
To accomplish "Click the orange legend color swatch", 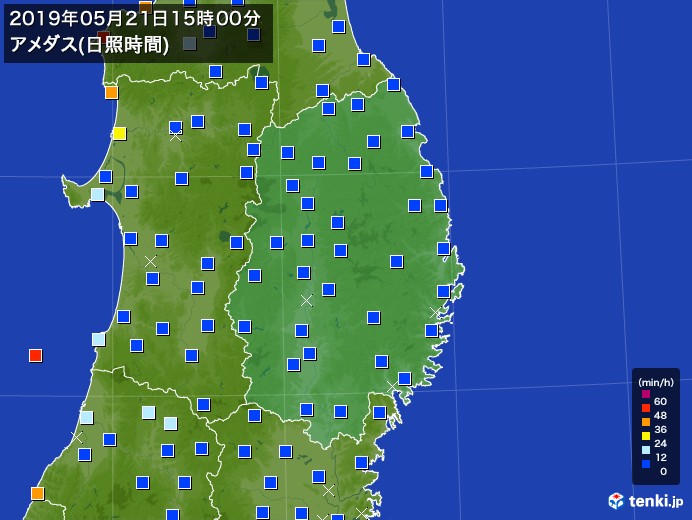I will [646, 422].
